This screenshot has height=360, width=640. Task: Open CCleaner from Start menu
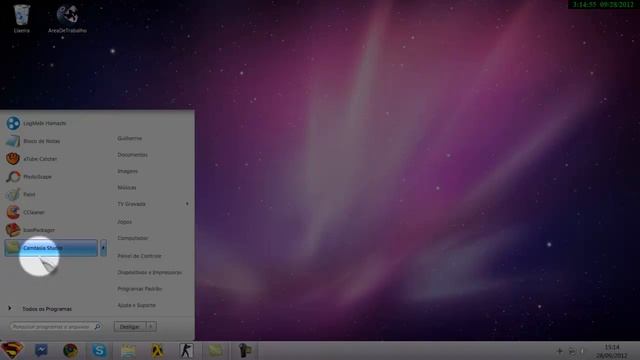pyautogui.click(x=51, y=212)
